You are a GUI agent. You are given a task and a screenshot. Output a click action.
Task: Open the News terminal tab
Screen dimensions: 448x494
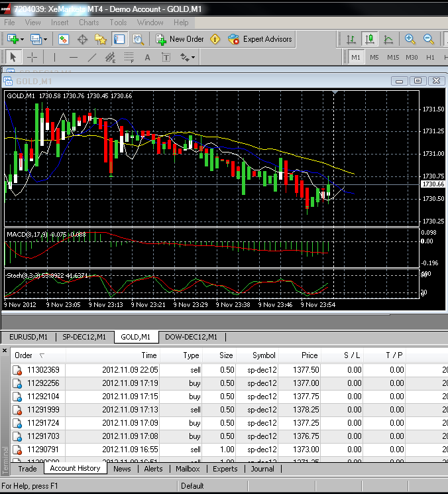click(122, 469)
